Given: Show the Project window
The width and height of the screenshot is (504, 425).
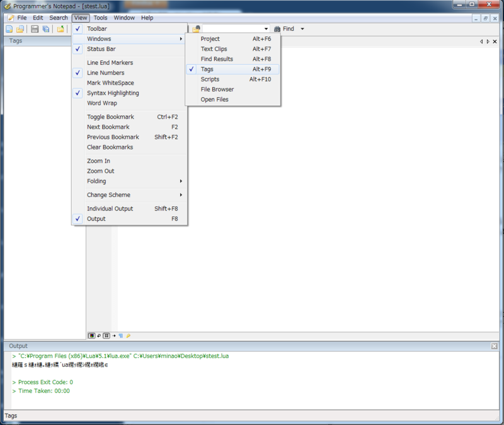Looking at the screenshot, I should (x=232, y=39).
